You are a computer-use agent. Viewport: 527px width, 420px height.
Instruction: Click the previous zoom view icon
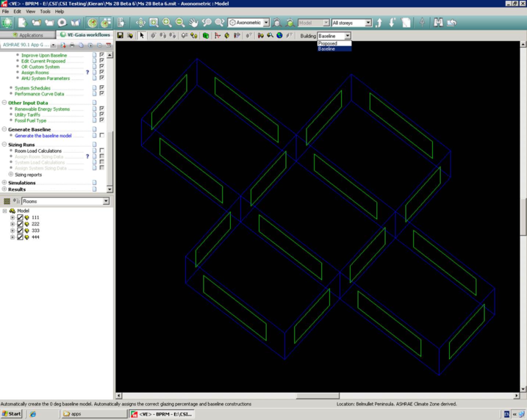(207, 23)
